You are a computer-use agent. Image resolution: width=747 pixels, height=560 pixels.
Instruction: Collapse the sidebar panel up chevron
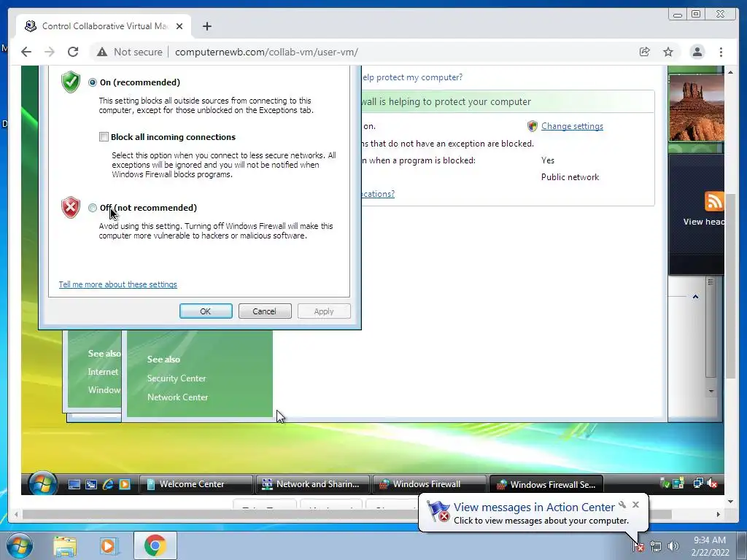coord(695,297)
